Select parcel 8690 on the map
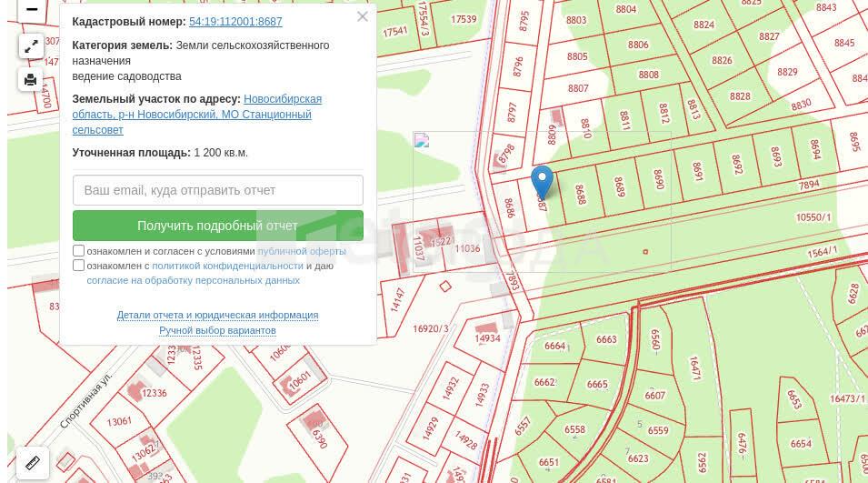 659,179
